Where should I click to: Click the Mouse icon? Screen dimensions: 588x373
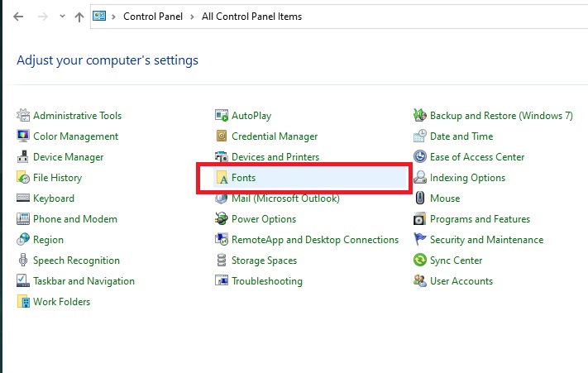419,198
